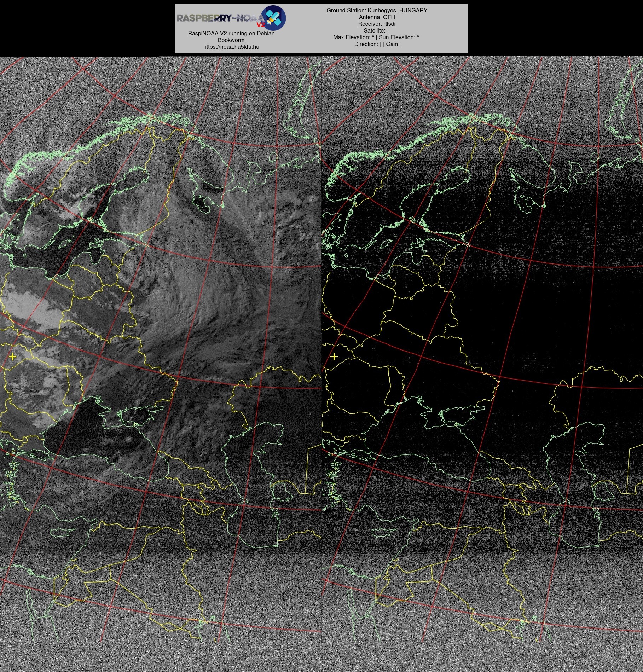
Task: Click the round satellite logo icon
Action: (273, 18)
